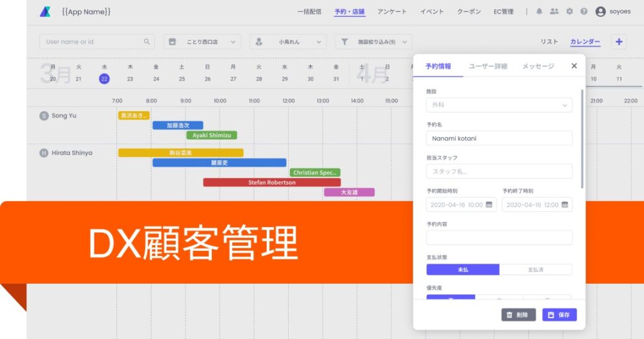Open the ことり西口店 store dropdown

point(202,42)
